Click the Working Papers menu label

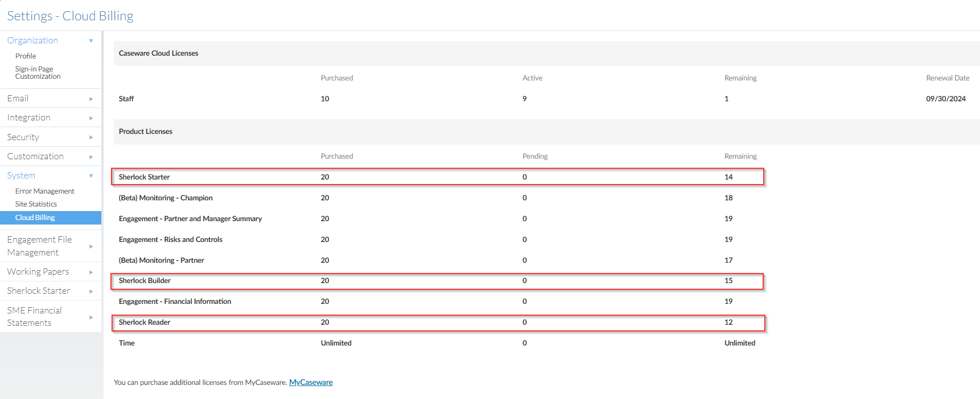pos(38,272)
